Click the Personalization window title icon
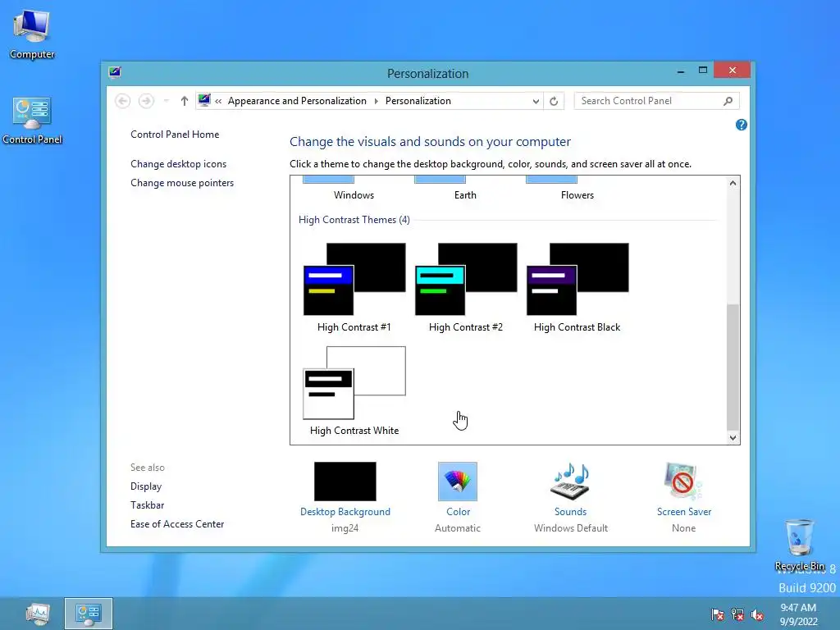This screenshot has width=840, height=630. click(115, 72)
